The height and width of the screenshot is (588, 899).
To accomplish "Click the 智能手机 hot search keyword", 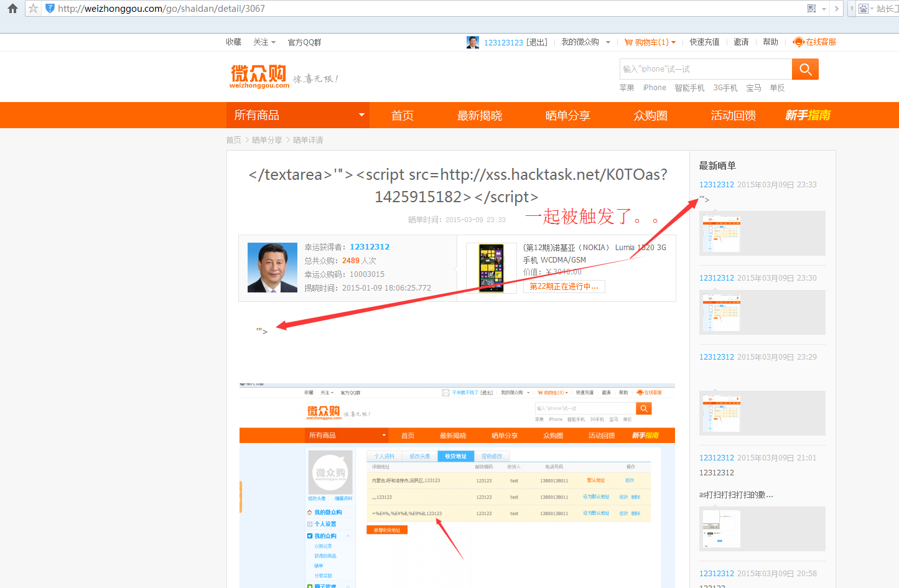I will point(689,88).
